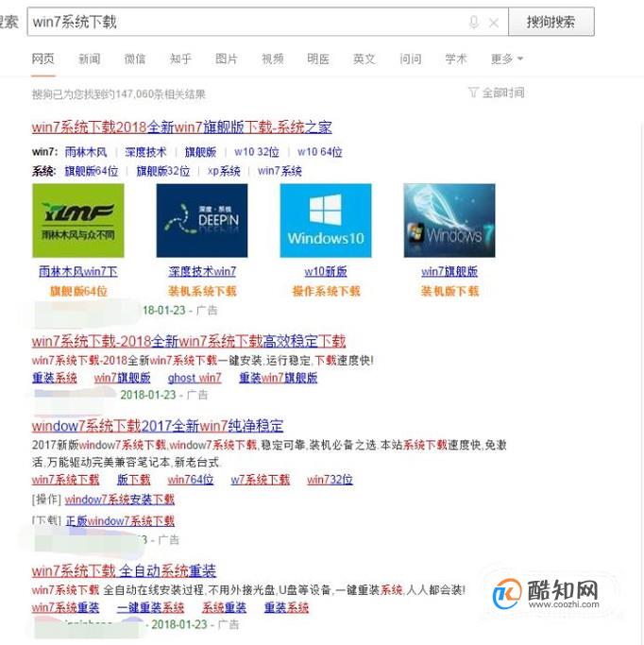Image resolution: width=644 pixels, height=645 pixels.
Task: Switch to the 图片 tab
Action: coord(227,59)
